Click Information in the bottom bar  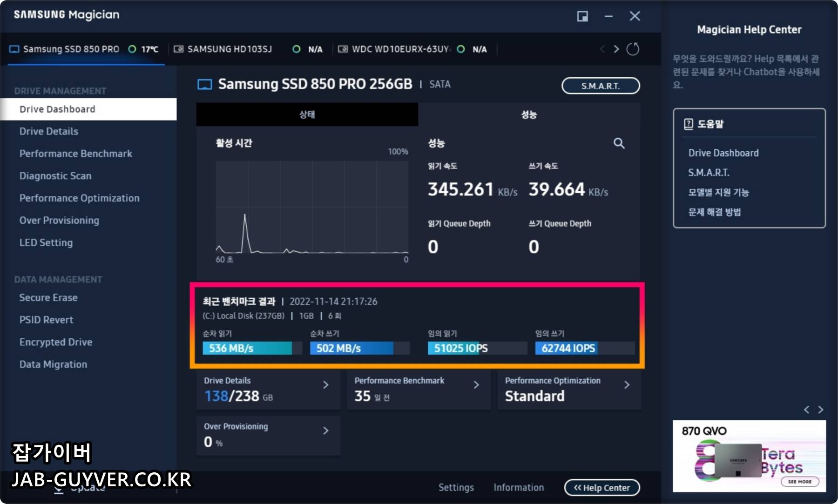[x=518, y=487]
